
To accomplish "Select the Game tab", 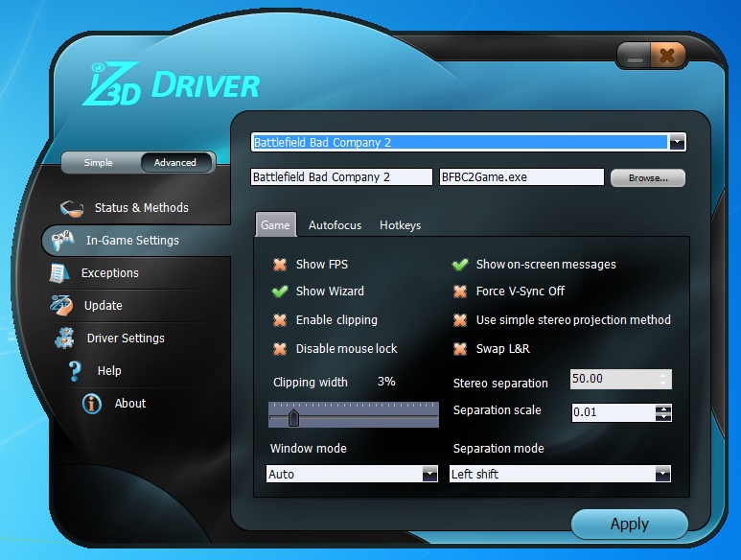I will click(275, 224).
